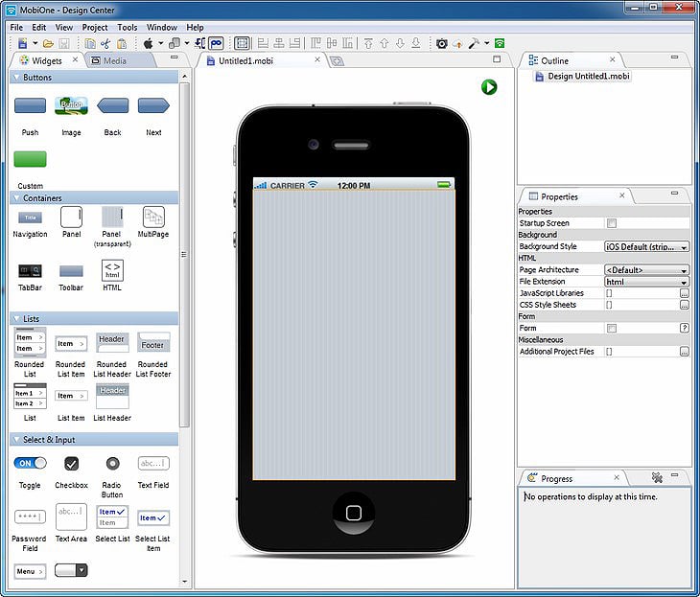Click the green play run button

click(x=489, y=87)
